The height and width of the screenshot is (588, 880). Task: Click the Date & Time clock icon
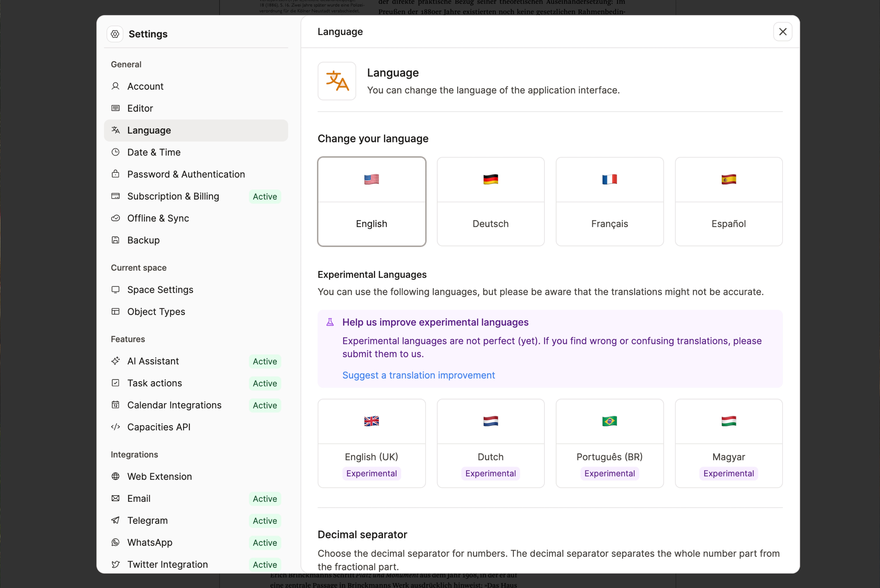tap(115, 152)
